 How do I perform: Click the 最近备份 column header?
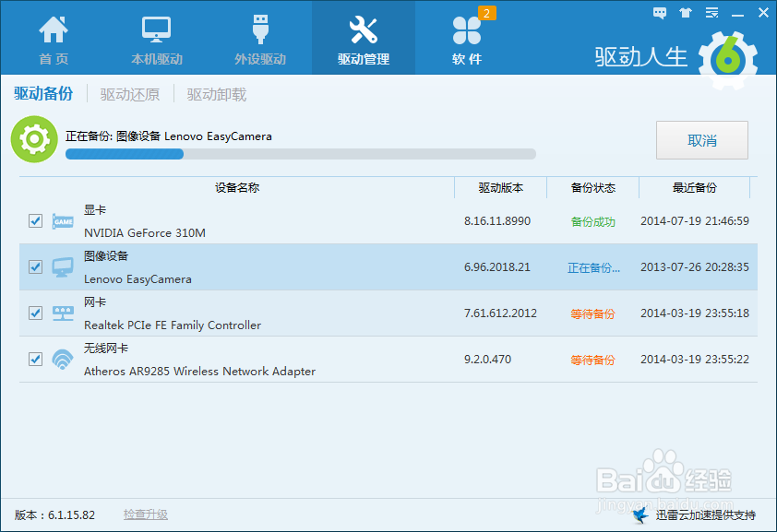[x=694, y=187]
